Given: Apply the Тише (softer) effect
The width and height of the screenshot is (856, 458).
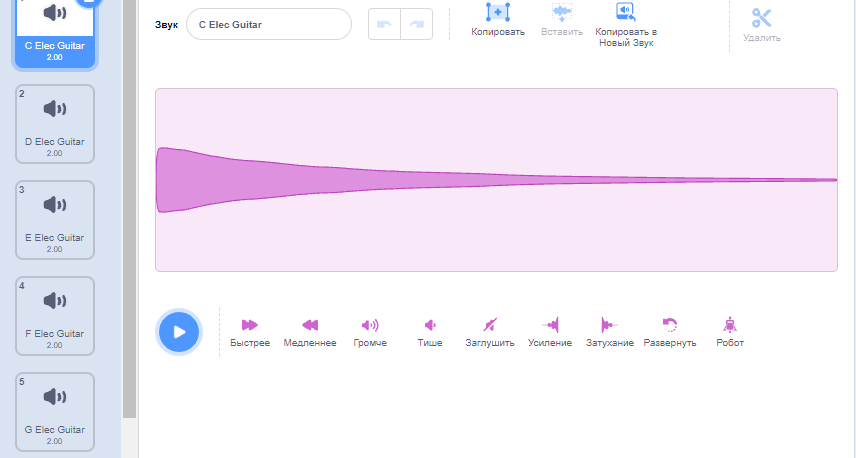Looking at the screenshot, I should [430, 325].
